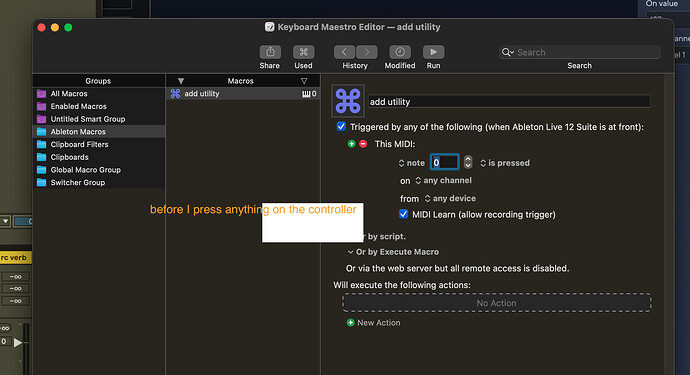Click play triangle in Ableton window behind
Viewport: 690px width, 375px height.
(x=18, y=342)
